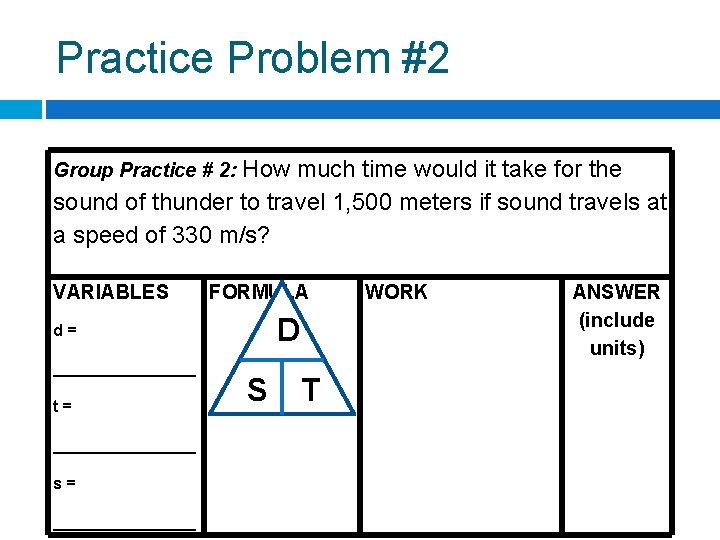Click the blank line under 't ='

point(124,451)
